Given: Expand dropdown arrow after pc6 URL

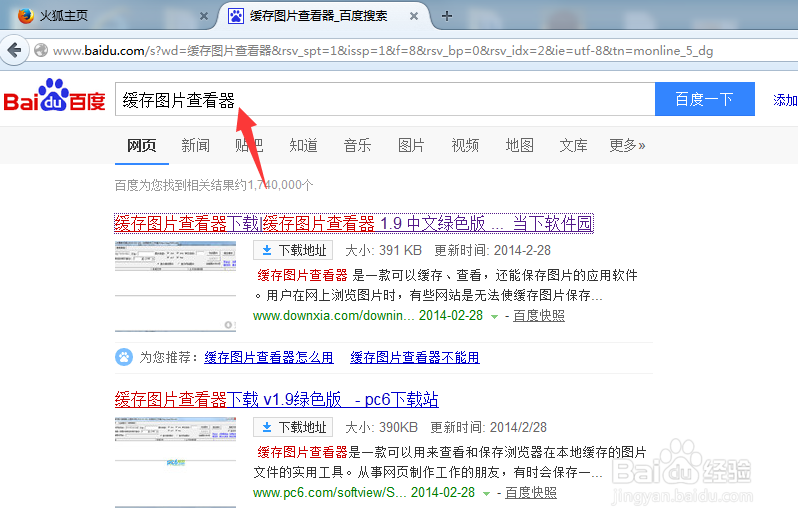Looking at the screenshot, I should click(486, 493).
